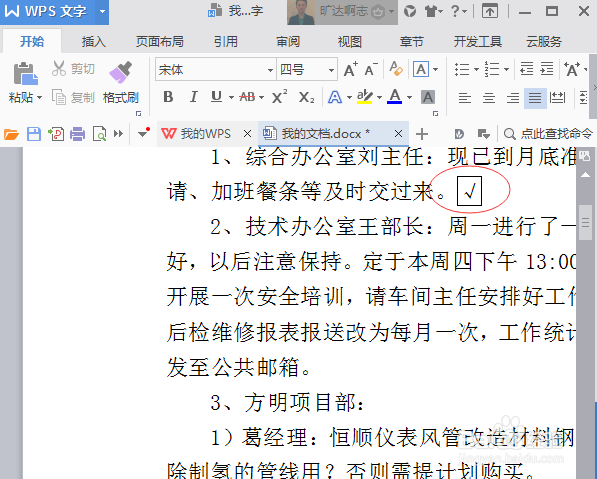This screenshot has height=479, width=597.
Task: Apply the blue font color
Action: pos(395,97)
